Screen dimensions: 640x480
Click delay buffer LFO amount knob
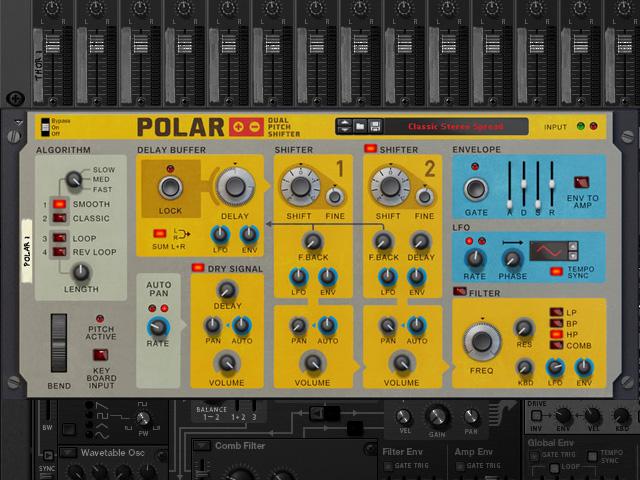(x=220, y=235)
